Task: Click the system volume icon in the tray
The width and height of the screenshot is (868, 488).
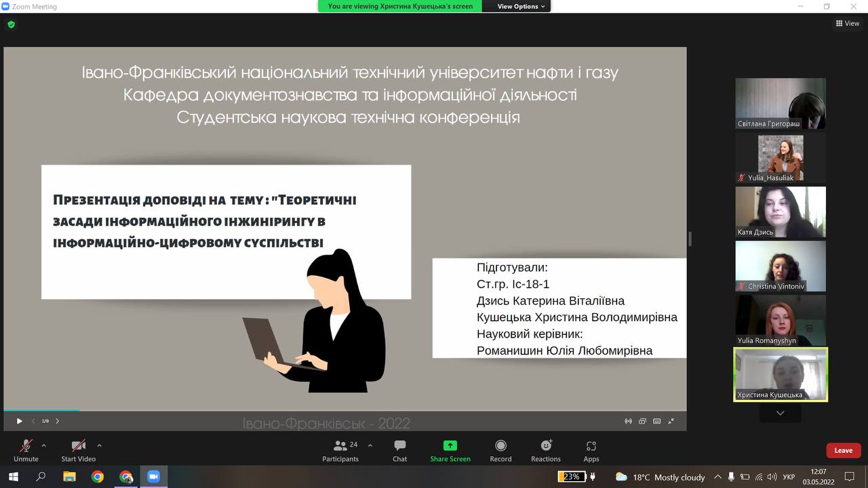Action: click(773, 477)
